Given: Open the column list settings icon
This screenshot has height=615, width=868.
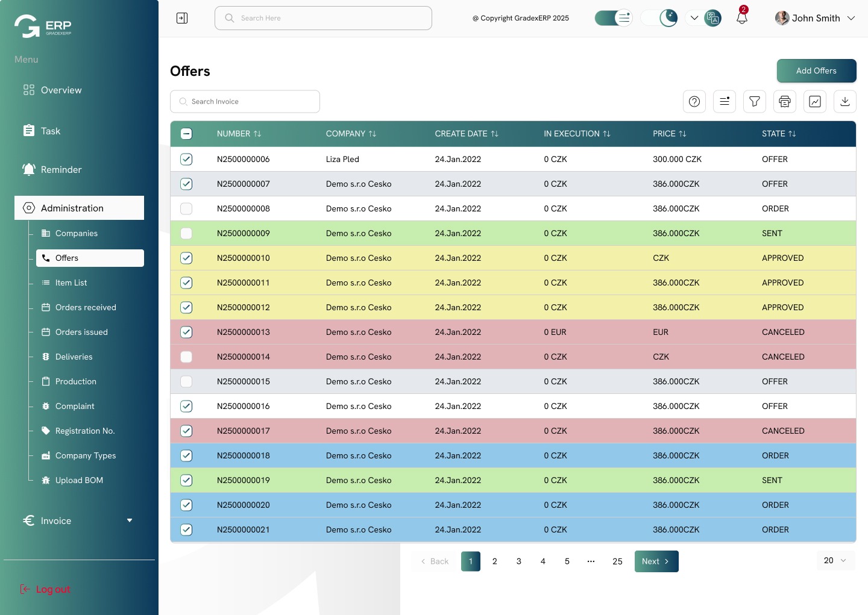Looking at the screenshot, I should [725, 102].
